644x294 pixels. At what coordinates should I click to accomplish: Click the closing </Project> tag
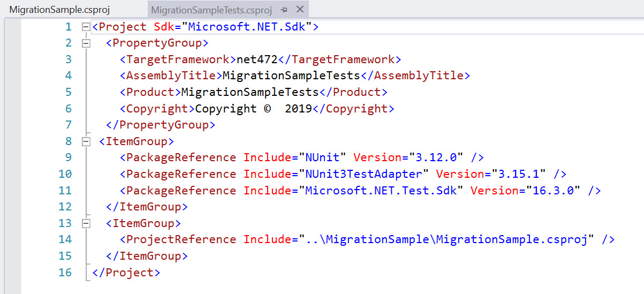(126, 273)
